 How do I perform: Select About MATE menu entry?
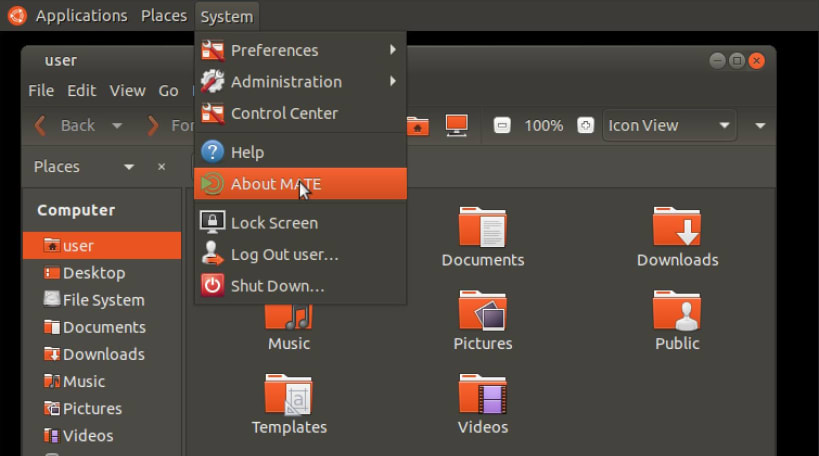click(x=300, y=183)
